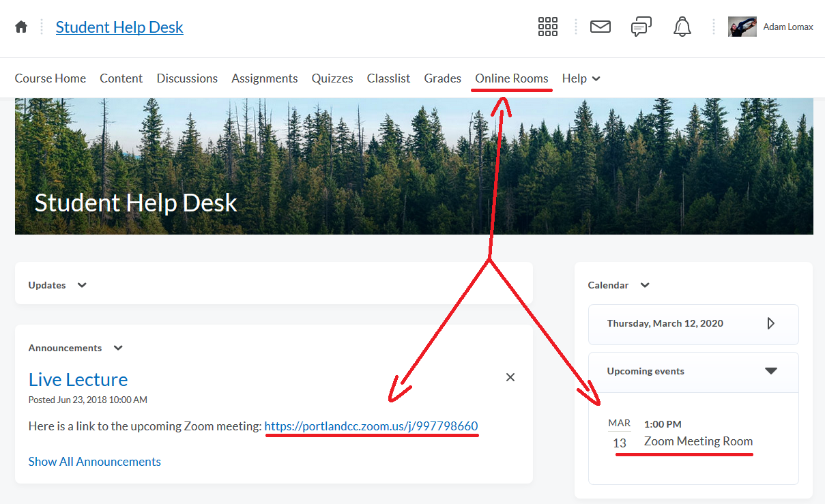Dismiss the Live Lecture announcement
This screenshot has width=825, height=504.
pyautogui.click(x=510, y=377)
